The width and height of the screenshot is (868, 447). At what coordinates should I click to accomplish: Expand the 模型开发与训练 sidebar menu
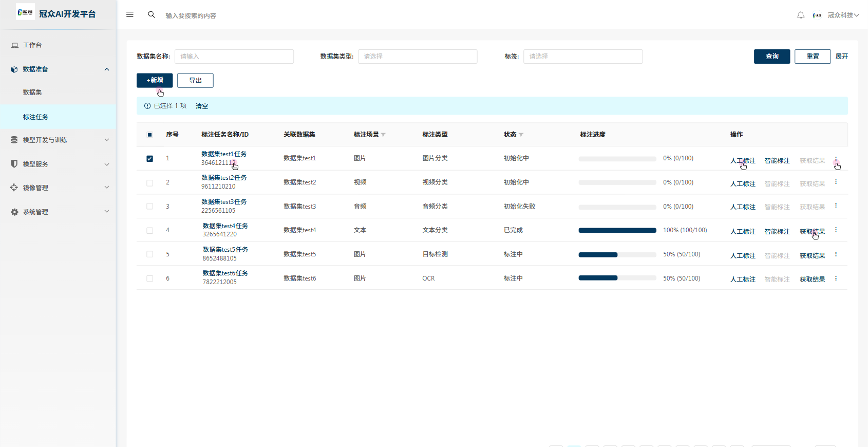click(x=59, y=140)
